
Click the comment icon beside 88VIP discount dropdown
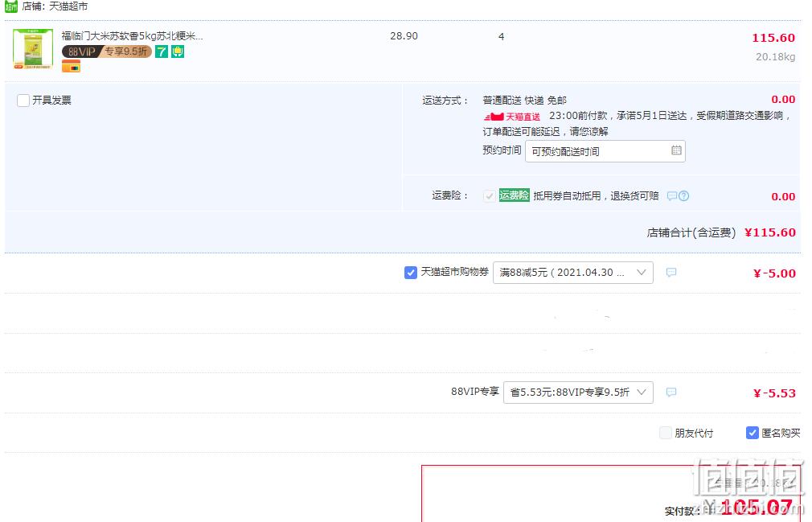[671, 392]
